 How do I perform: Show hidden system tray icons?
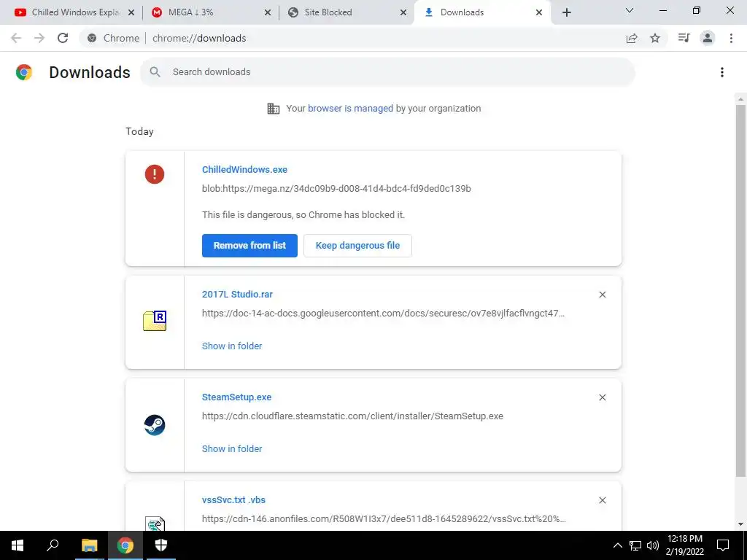(617, 545)
